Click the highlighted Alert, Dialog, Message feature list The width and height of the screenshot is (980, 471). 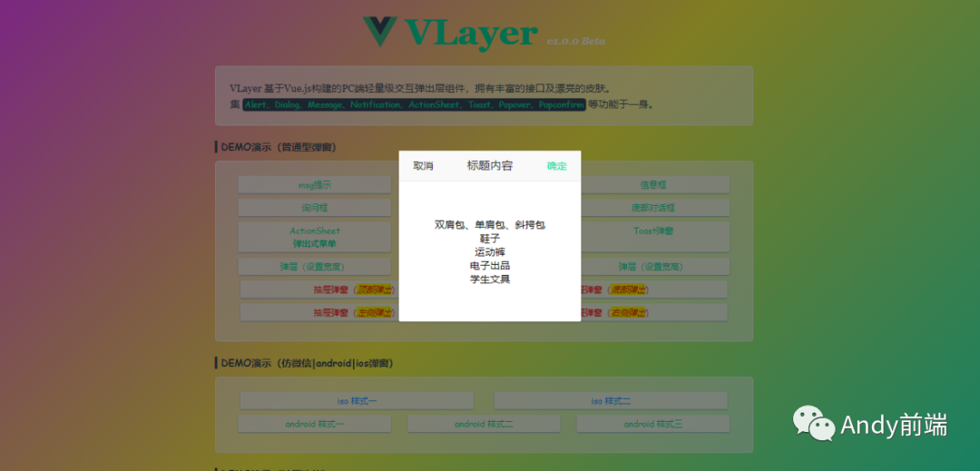(x=415, y=105)
